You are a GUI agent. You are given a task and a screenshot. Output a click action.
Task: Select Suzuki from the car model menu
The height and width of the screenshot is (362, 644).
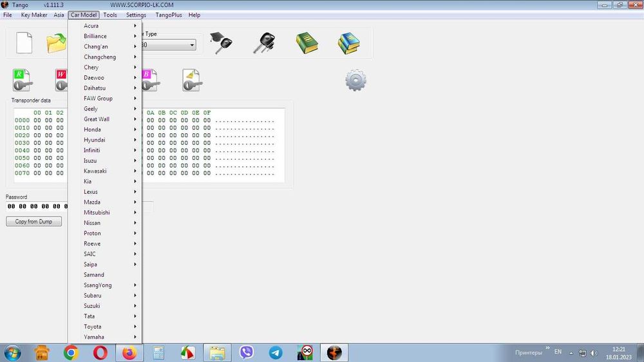tap(105, 306)
